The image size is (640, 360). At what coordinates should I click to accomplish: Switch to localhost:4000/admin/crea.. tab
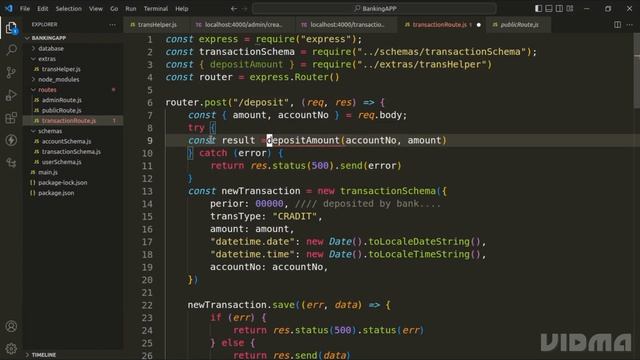click(243, 25)
